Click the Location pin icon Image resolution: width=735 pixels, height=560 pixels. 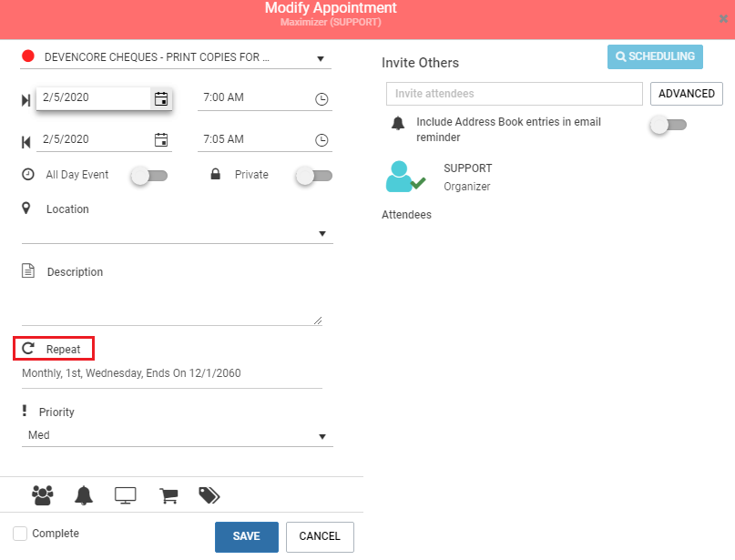26,209
